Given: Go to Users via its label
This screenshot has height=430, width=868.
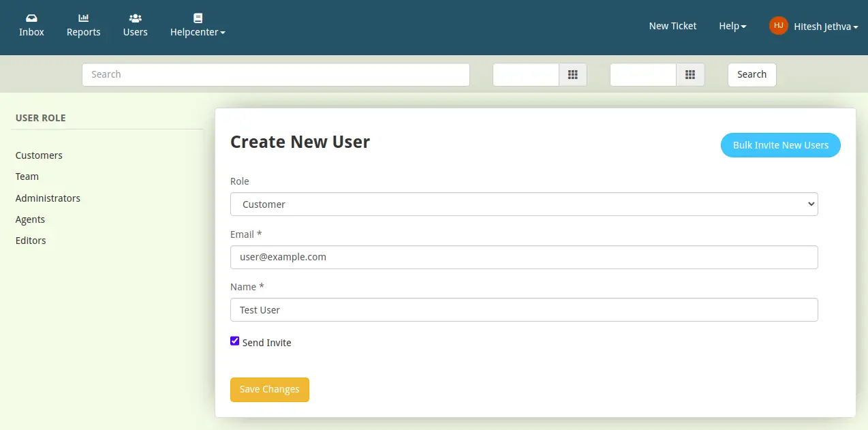Looking at the screenshot, I should 135,32.
